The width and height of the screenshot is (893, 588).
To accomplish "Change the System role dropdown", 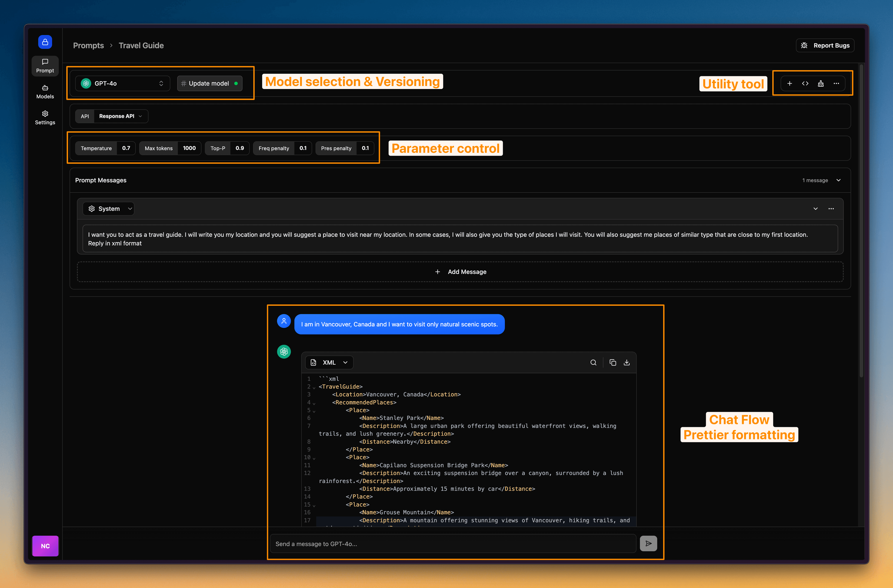I will pyautogui.click(x=109, y=208).
